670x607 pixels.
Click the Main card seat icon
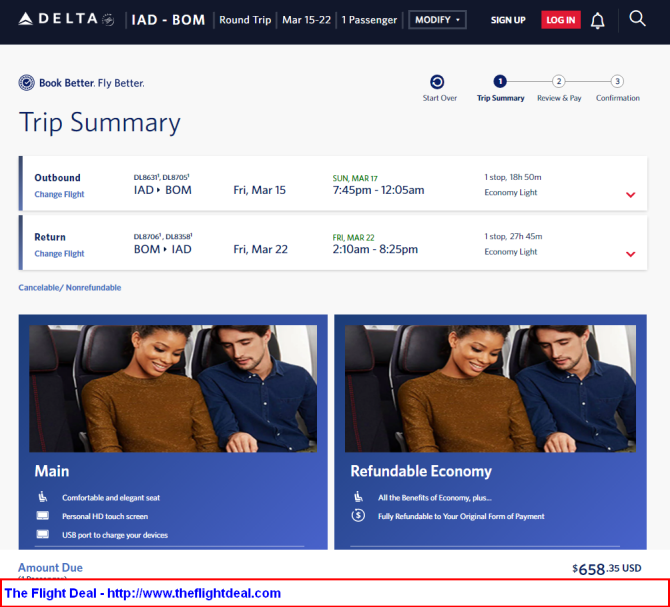pyautogui.click(x=43, y=497)
